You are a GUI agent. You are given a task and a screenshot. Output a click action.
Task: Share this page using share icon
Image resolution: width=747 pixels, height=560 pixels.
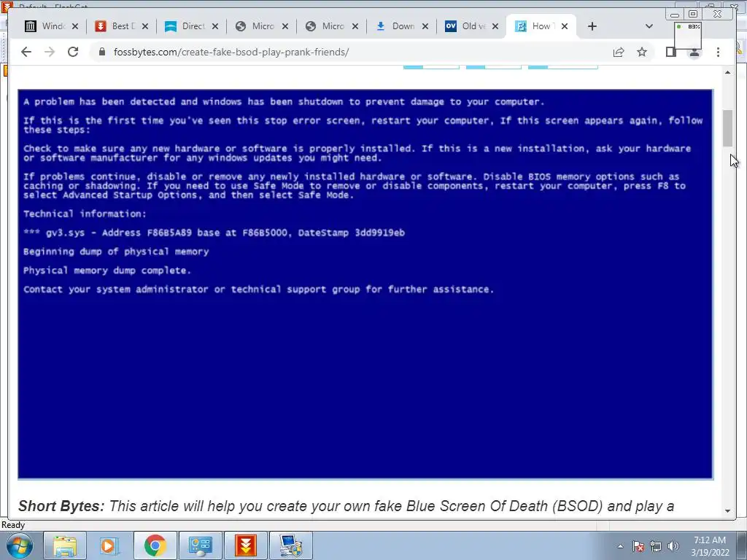[x=619, y=52]
